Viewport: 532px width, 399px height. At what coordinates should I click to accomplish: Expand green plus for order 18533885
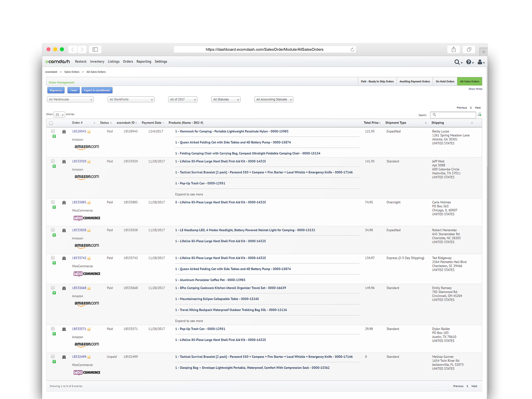[54, 207]
